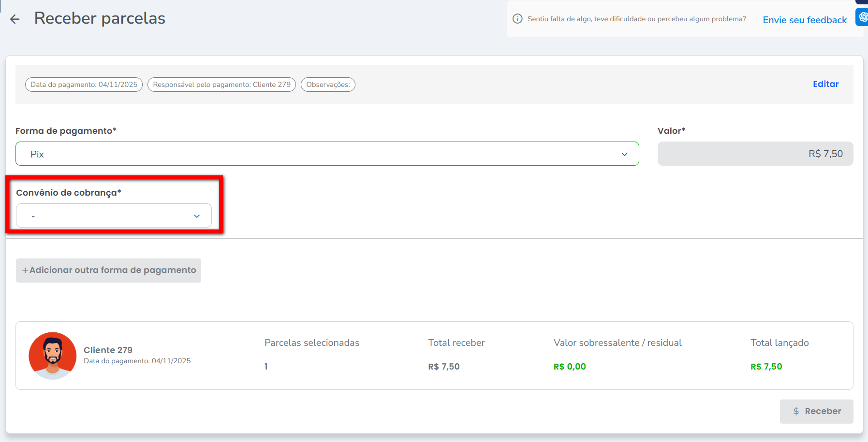Select the Responsável pelo pagamento chip
This screenshot has width=868, height=442.
pos(221,85)
